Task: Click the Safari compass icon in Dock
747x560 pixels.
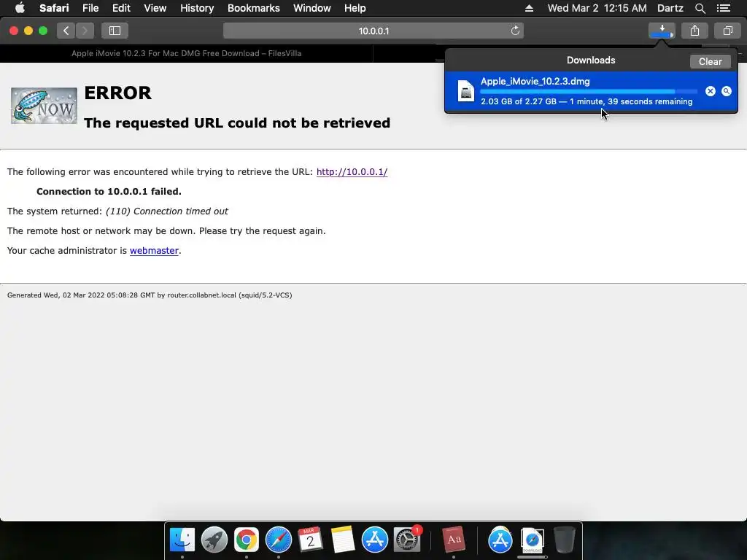Action: (278, 540)
